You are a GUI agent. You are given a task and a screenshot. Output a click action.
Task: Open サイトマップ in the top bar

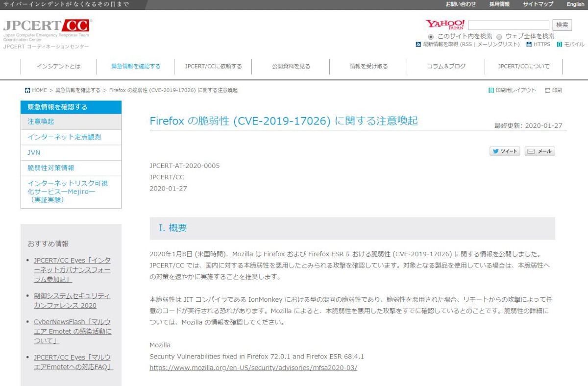pyautogui.click(x=538, y=4)
